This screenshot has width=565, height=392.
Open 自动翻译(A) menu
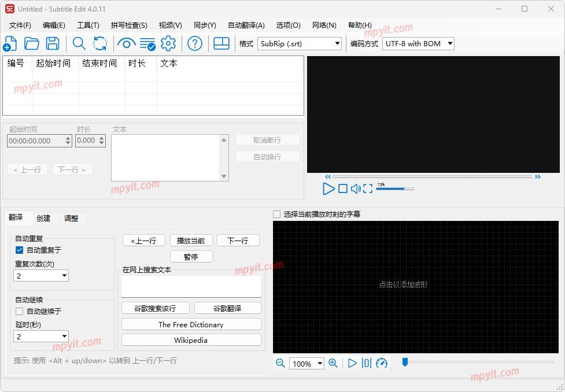click(x=246, y=25)
